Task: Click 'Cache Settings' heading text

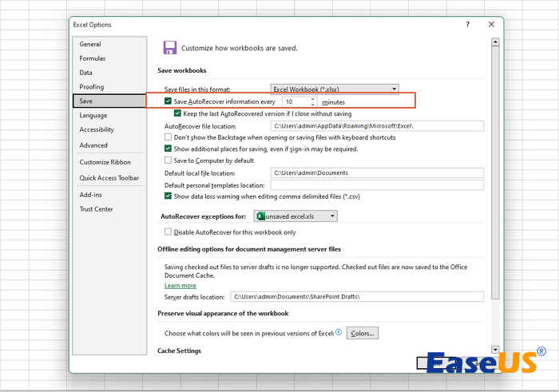Action: pyautogui.click(x=180, y=351)
